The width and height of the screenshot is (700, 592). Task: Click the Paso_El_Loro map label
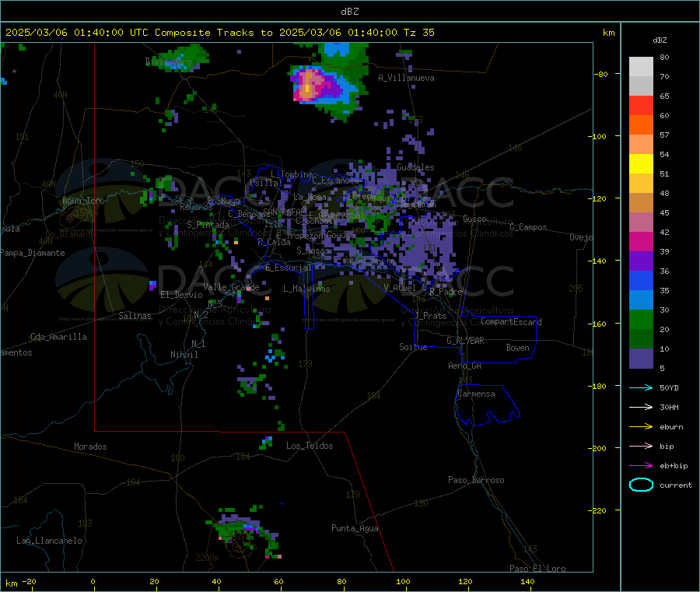coord(537,569)
